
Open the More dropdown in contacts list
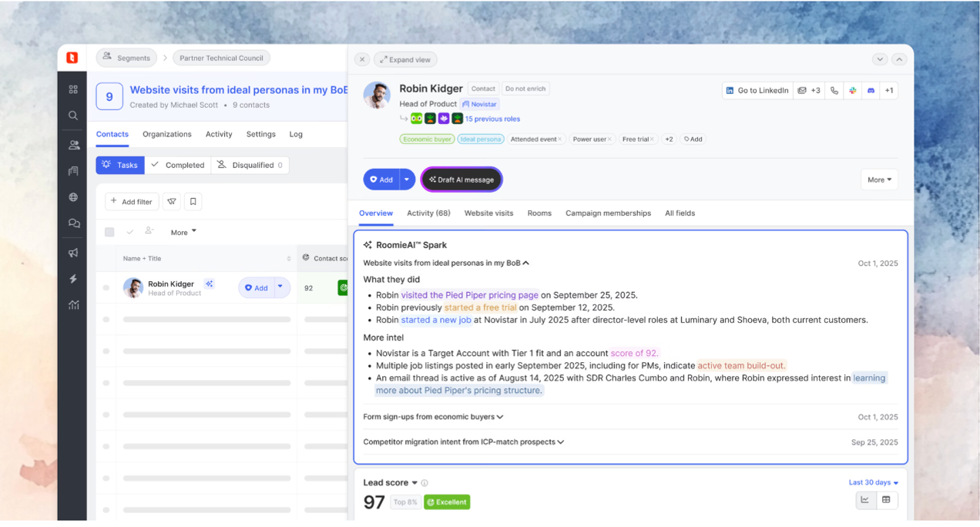[183, 232]
